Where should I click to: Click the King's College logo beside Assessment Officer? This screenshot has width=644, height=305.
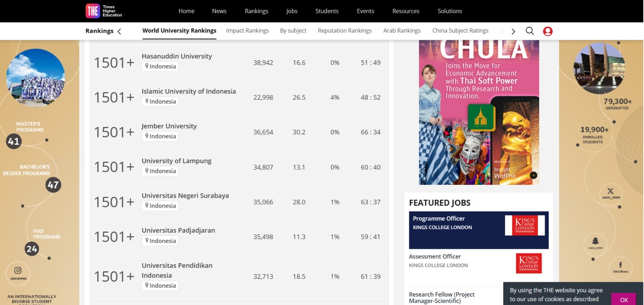click(x=528, y=263)
